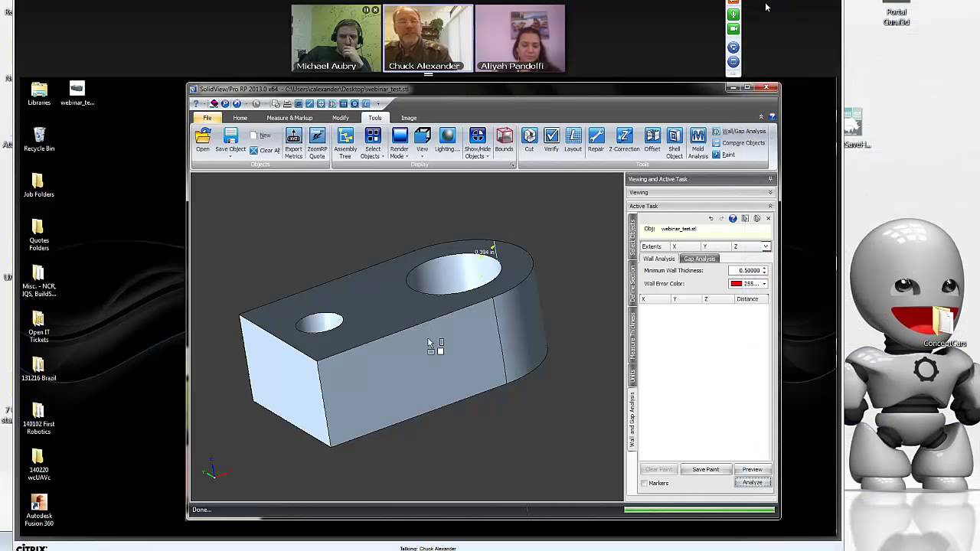
Task: Open the Libraries desktop folder
Action: pyautogui.click(x=39, y=93)
